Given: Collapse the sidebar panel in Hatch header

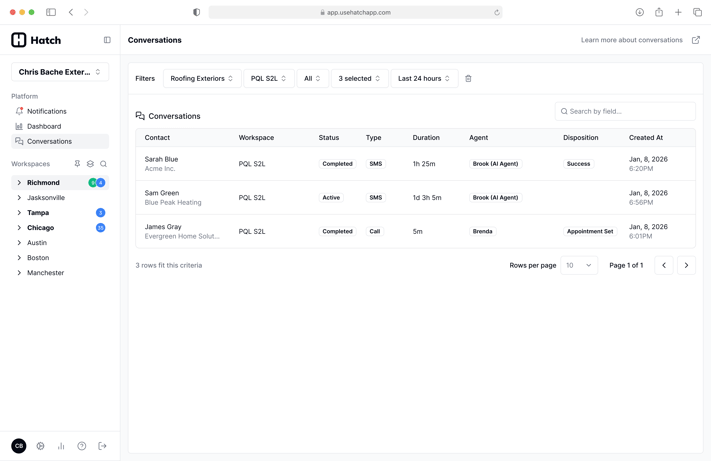Looking at the screenshot, I should tap(107, 40).
